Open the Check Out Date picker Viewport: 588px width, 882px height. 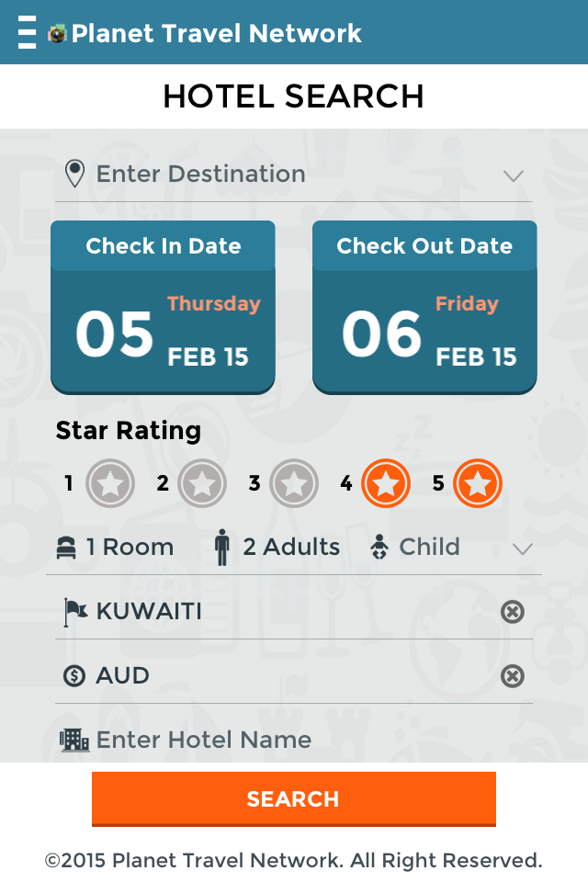424,307
